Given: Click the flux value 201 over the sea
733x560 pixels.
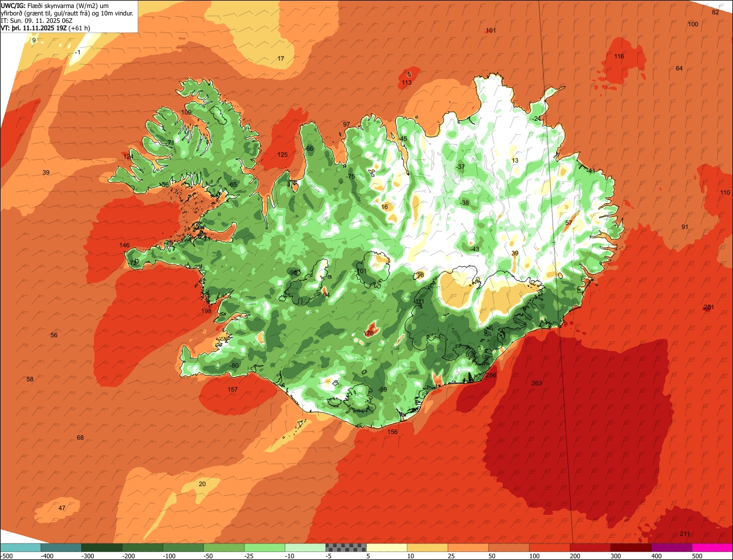Looking at the screenshot, I should tap(709, 307).
